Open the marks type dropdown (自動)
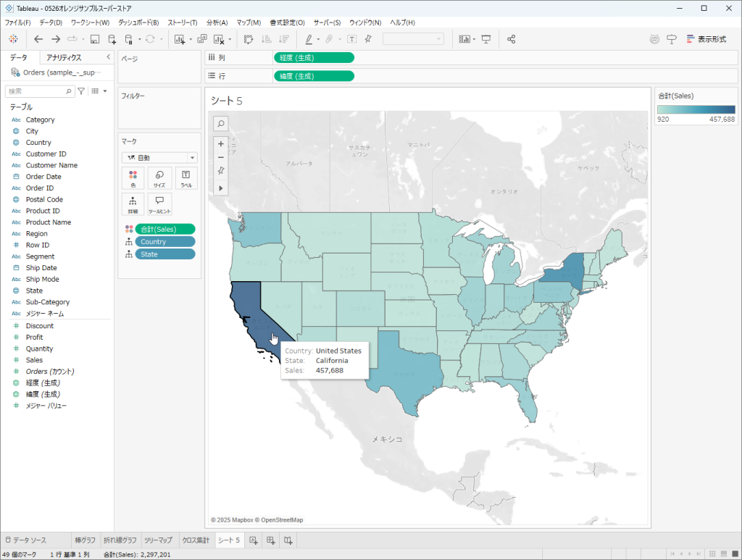The height and width of the screenshot is (560, 742). pos(159,157)
